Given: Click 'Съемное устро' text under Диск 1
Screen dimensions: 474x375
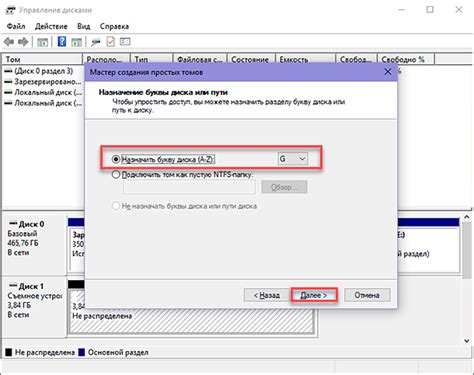Looking at the screenshot, I should (34, 296).
